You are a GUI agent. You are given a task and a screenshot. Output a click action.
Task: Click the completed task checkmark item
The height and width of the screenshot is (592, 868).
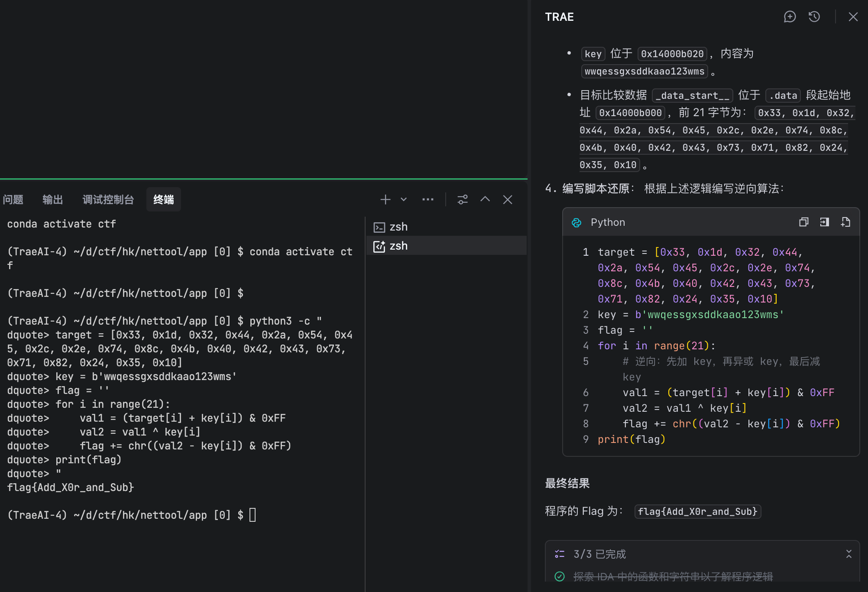[560, 576]
